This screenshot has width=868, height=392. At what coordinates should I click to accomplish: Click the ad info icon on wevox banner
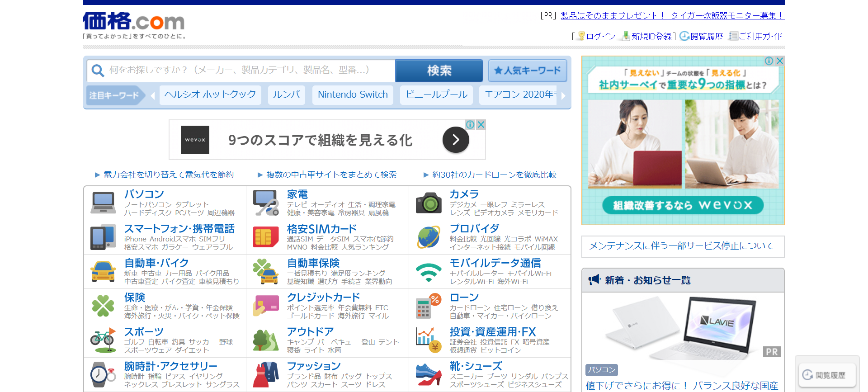click(470, 124)
